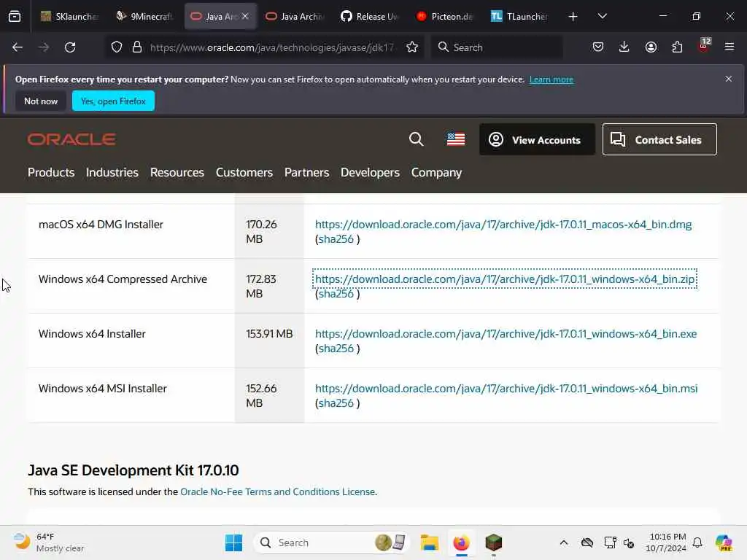The image size is (747, 560).
Task: Switch to the 9Minecraft tab
Action: coord(145,16)
